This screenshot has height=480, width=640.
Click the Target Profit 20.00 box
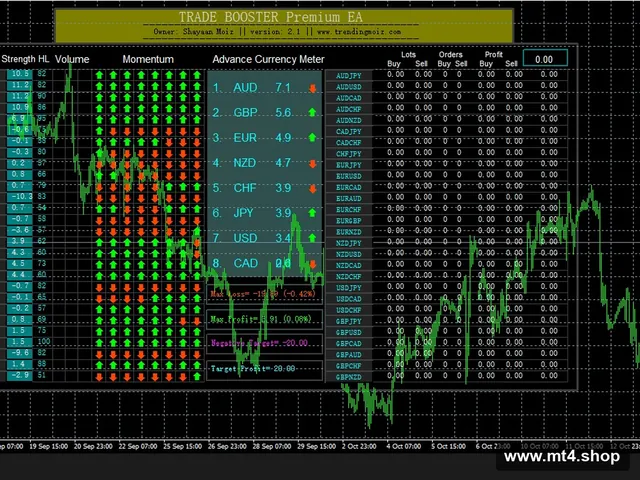(x=264, y=369)
